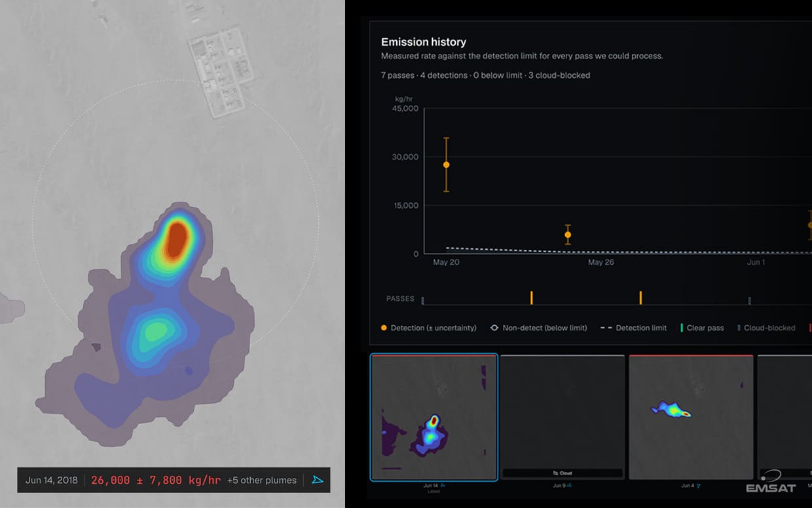Click the second orange pass marker

pyautogui.click(x=640, y=298)
